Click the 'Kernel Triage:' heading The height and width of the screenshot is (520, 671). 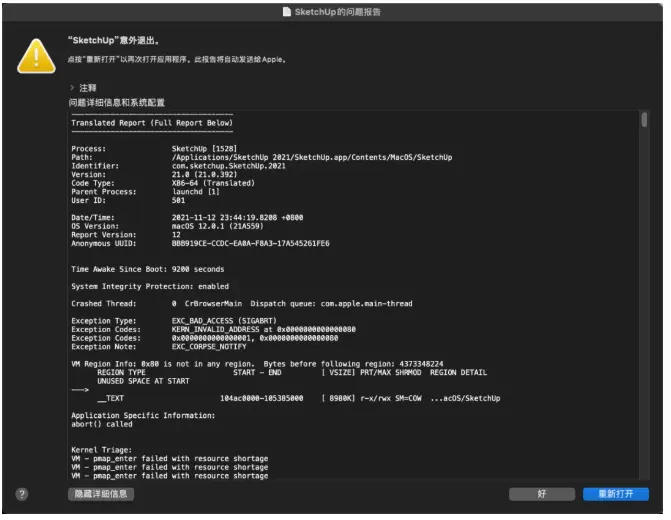[x=101, y=450]
